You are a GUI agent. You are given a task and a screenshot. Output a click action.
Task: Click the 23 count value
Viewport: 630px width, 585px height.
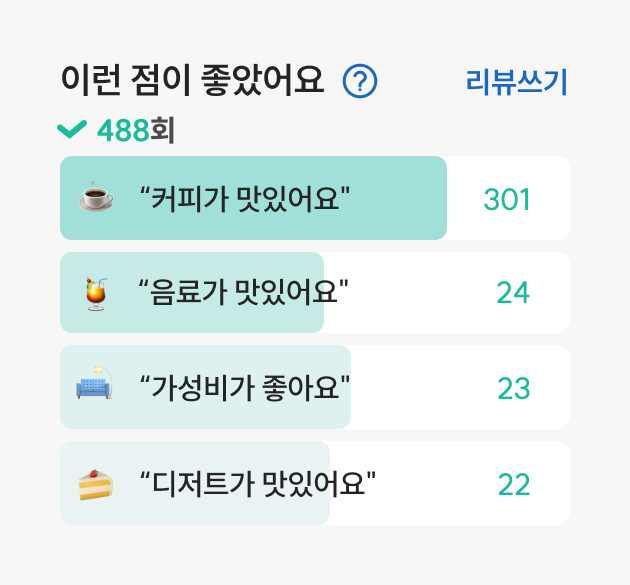(514, 389)
